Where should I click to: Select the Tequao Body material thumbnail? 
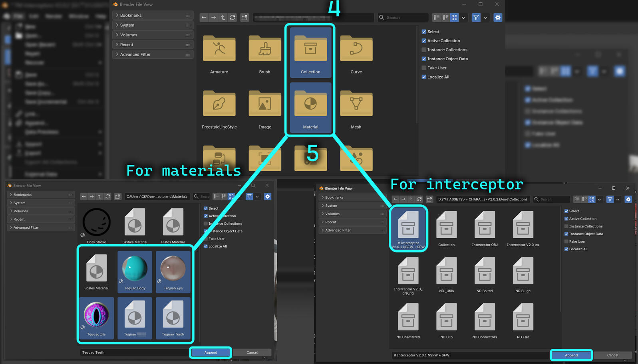135,269
